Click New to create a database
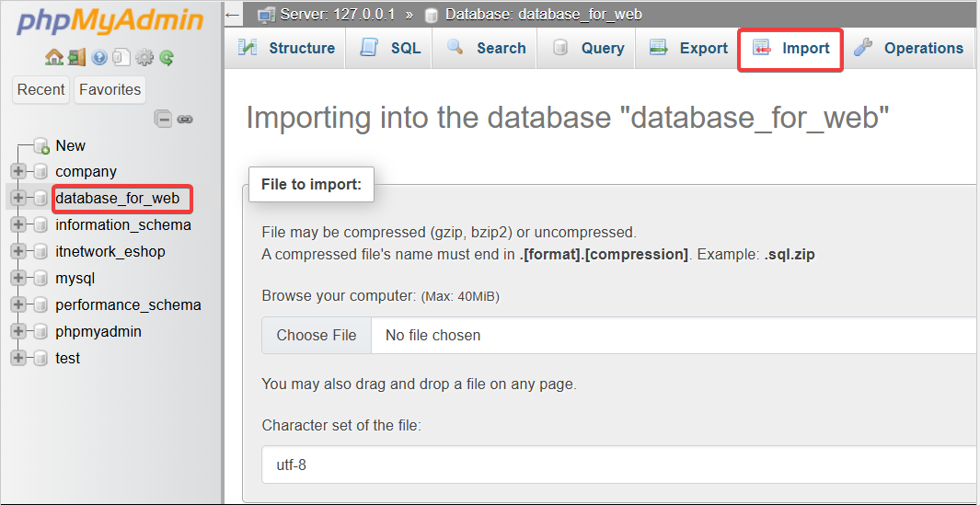Image resolution: width=980 pixels, height=505 pixels. [70, 145]
